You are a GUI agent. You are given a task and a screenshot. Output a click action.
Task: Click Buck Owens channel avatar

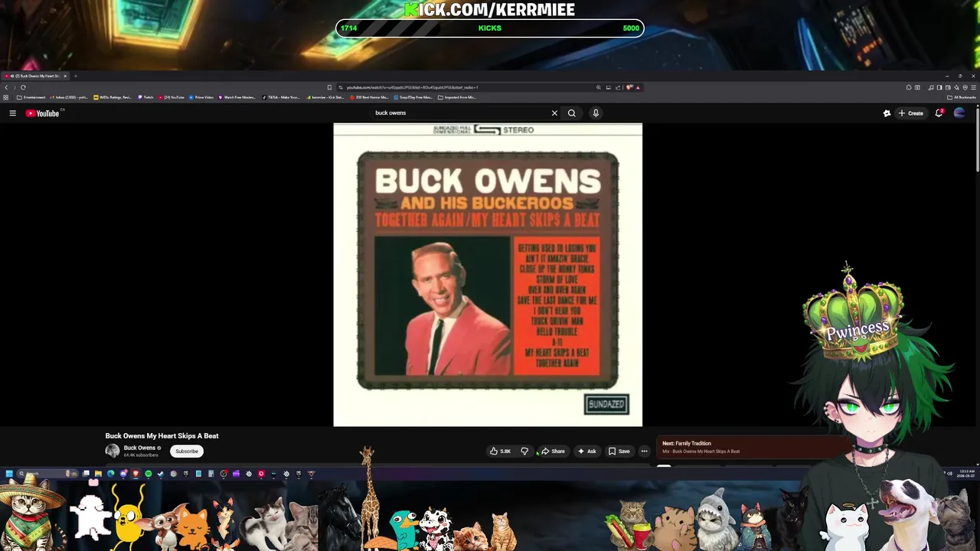click(113, 451)
